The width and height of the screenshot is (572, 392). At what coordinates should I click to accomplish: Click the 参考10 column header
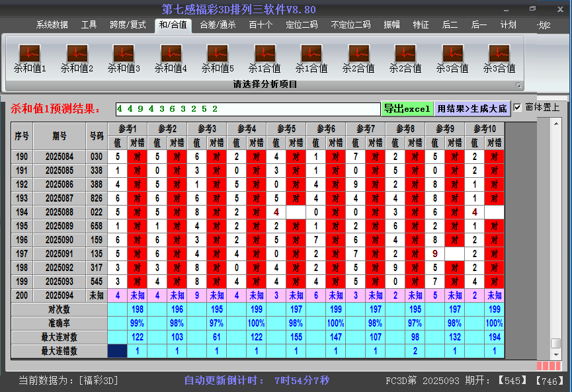485,129
